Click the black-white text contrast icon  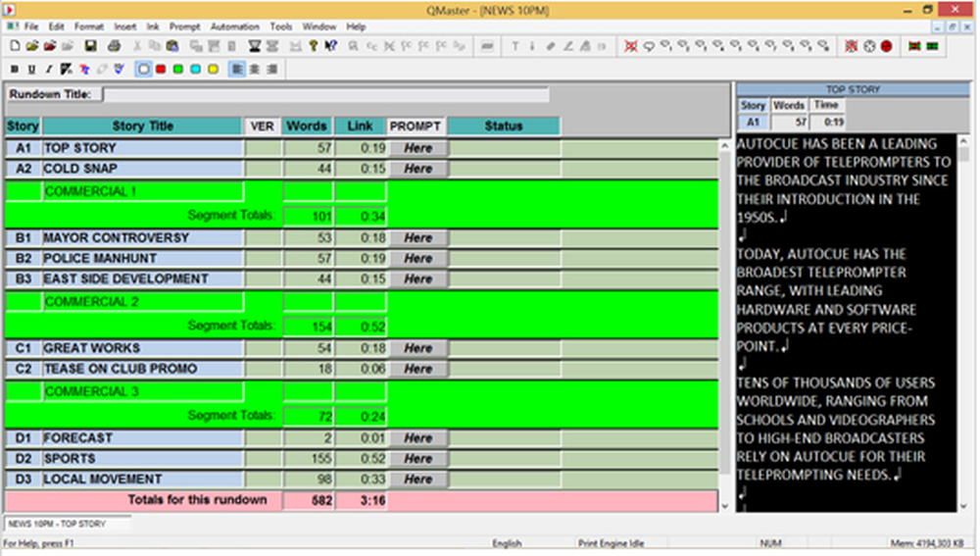click(66, 70)
